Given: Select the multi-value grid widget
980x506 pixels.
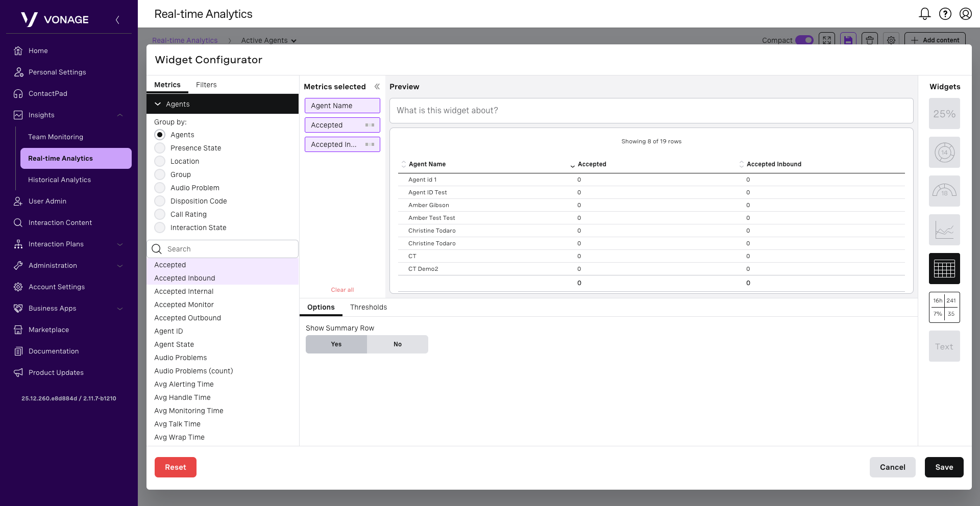Looking at the screenshot, I should click(x=944, y=307).
